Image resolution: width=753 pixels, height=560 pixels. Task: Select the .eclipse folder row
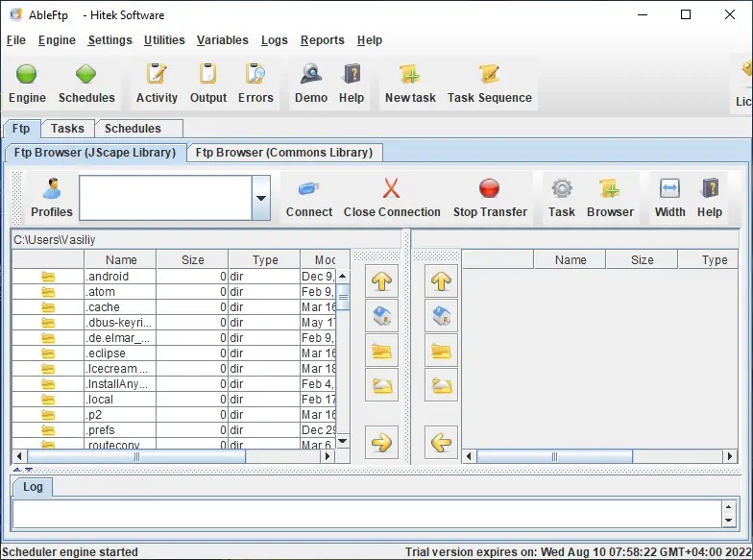[x=174, y=353]
